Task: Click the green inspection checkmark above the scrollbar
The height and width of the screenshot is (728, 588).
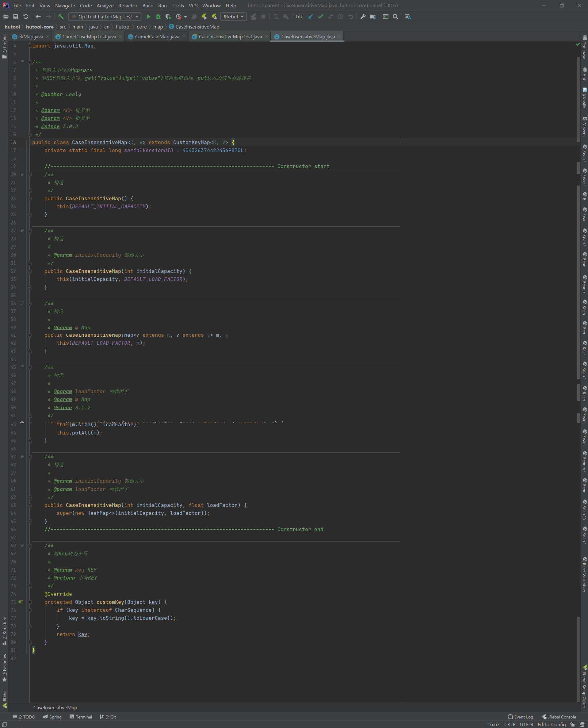Action: point(578,44)
